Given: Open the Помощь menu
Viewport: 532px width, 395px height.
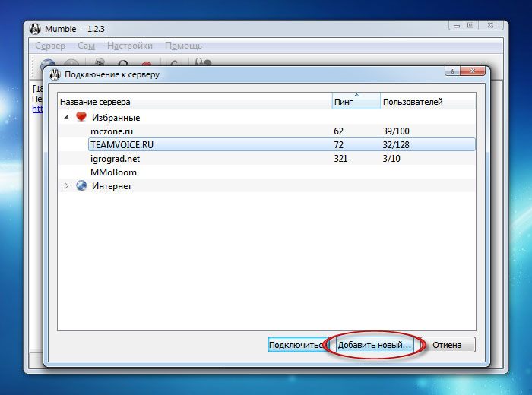Looking at the screenshot, I should pos(183,46).
